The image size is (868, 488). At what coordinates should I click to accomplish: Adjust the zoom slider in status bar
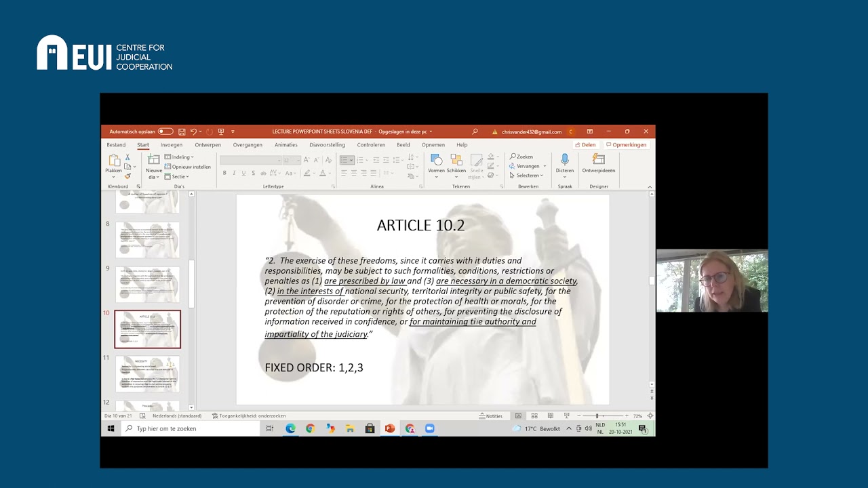pos(597,415)
